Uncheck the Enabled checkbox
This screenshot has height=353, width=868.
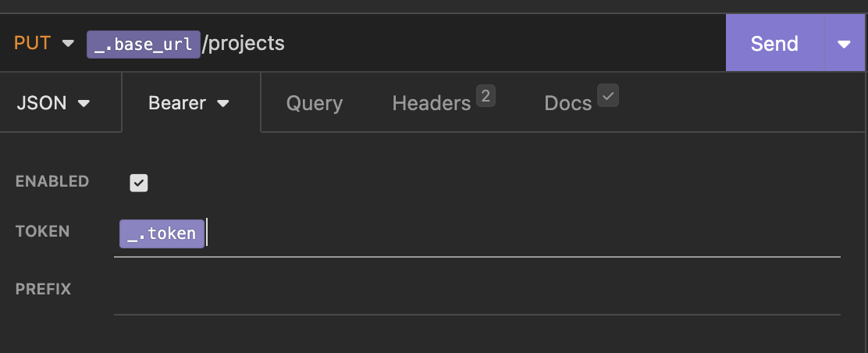point(139,183)
